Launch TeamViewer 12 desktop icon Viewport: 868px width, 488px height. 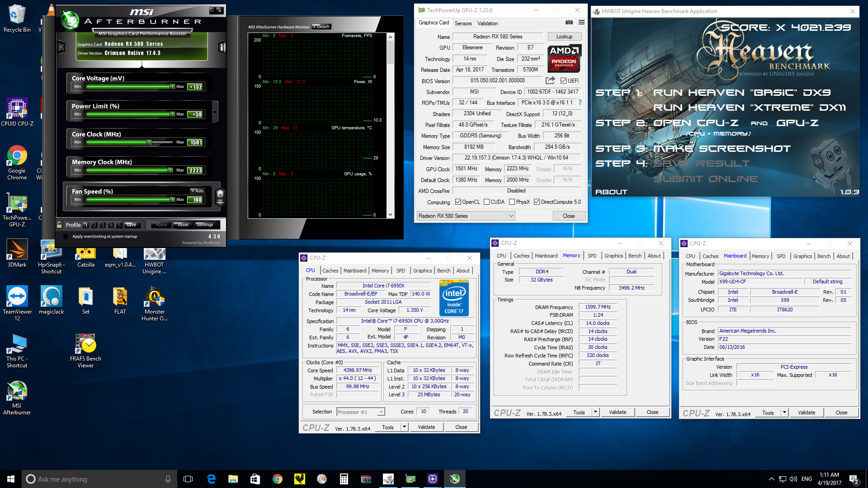(x=17, y=303)
